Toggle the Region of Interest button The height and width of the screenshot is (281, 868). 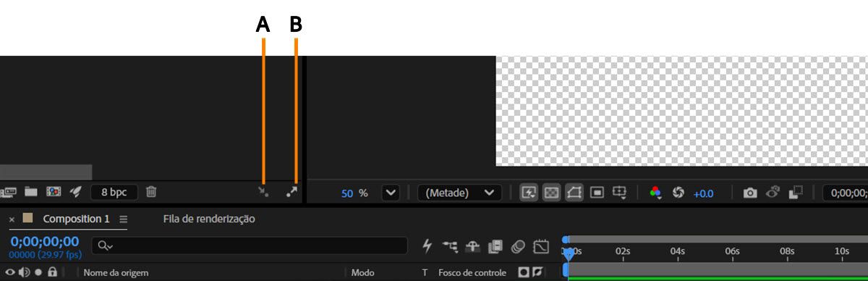pyautogui.click(x=597, y=193)
